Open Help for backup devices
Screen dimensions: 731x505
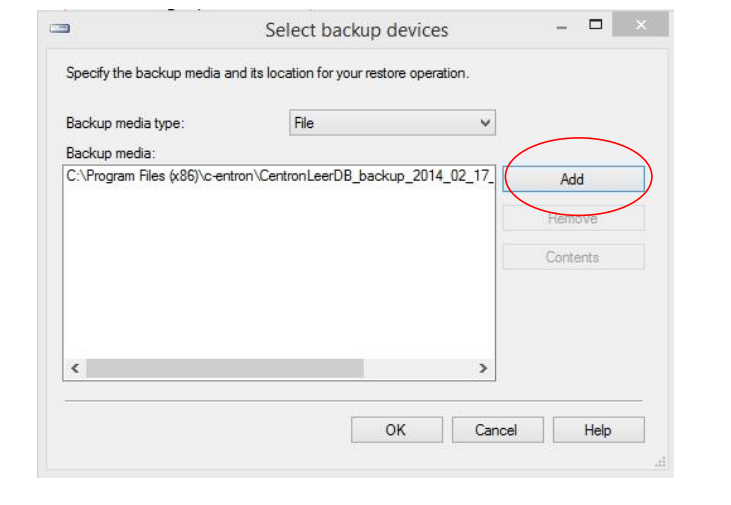click(598, 430)
